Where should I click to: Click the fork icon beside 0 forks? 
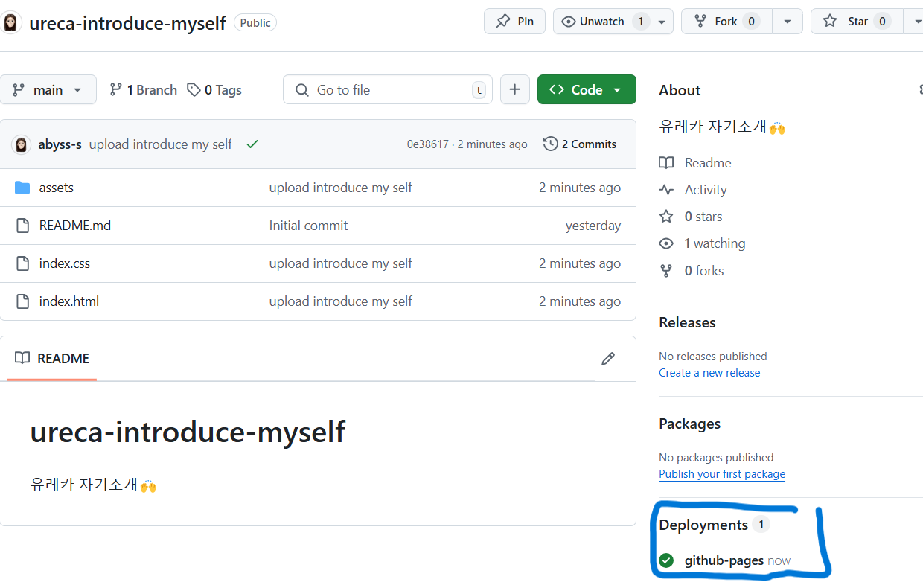[666, 271]
